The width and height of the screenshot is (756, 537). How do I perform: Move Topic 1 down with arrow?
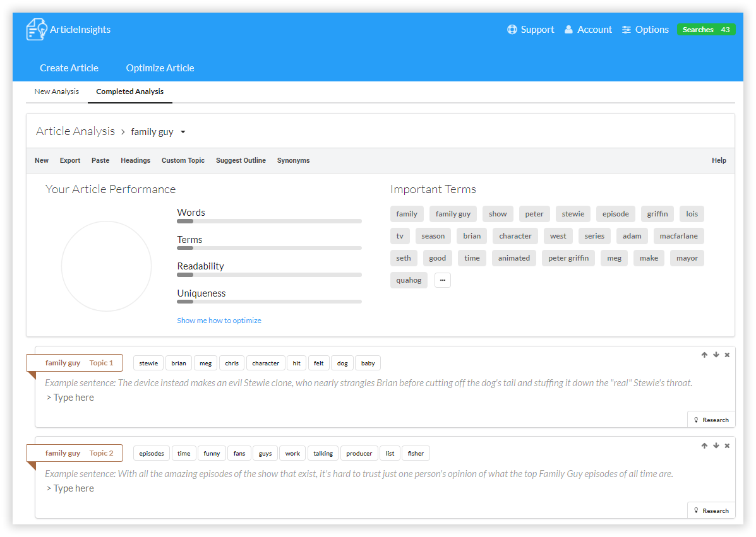(x=716, y=355)
